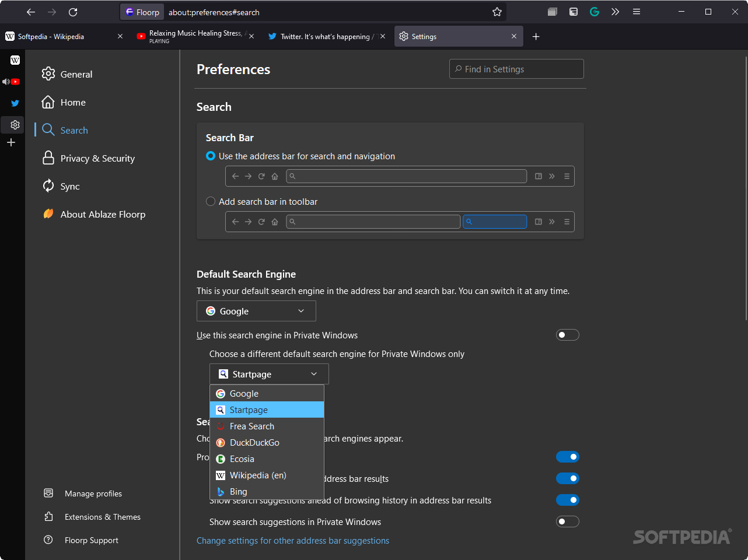
Task: Click the muted speaker icon beside YouTube in sidebar
Action: (6, 82)
